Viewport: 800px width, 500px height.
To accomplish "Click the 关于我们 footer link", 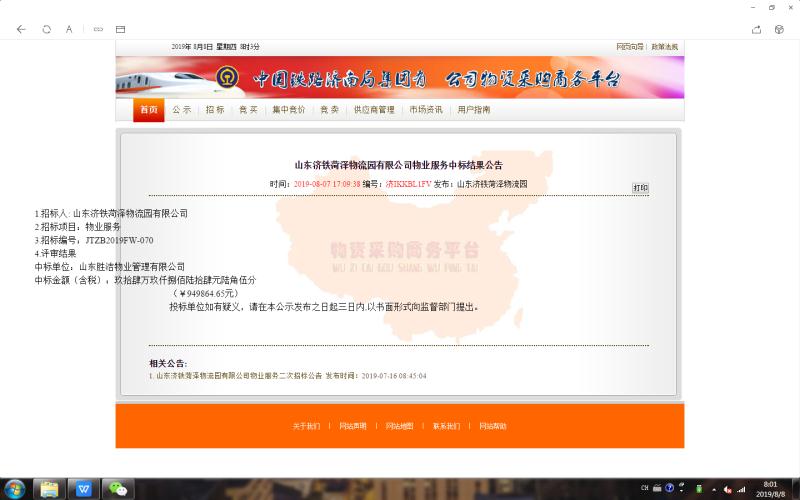I will [x=306, y=426].
